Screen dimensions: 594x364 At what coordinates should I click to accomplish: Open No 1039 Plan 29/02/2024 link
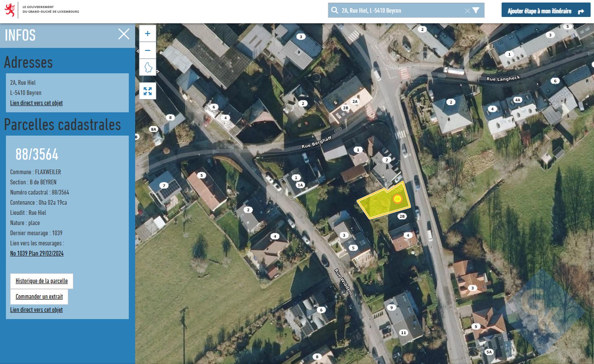[x=37, y=253]
